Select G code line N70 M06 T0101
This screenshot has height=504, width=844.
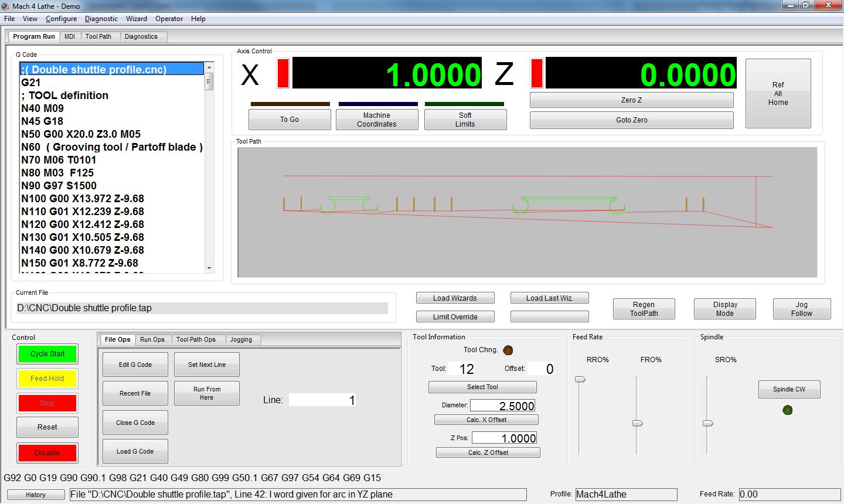[x=112, y=160]
